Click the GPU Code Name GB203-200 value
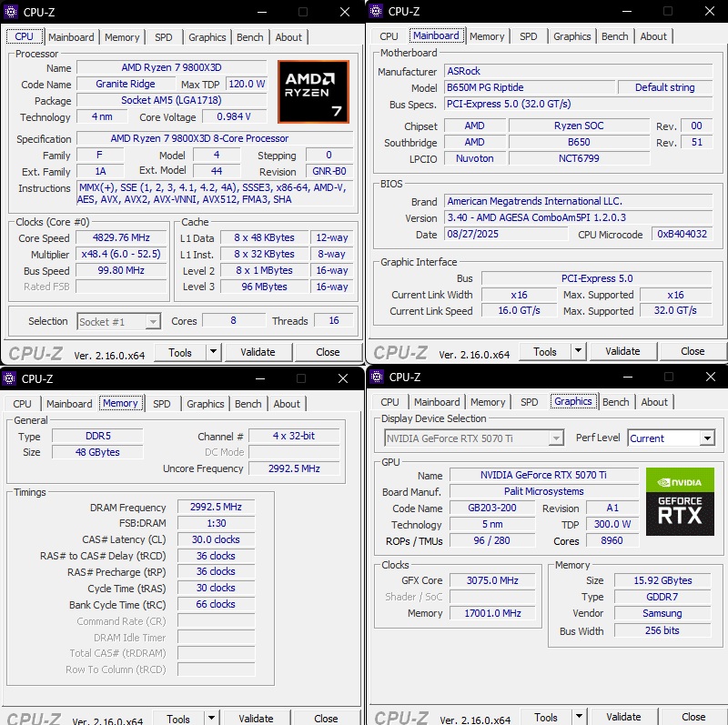The width and height of the screenshot is (728, 725). pos(492,508)
